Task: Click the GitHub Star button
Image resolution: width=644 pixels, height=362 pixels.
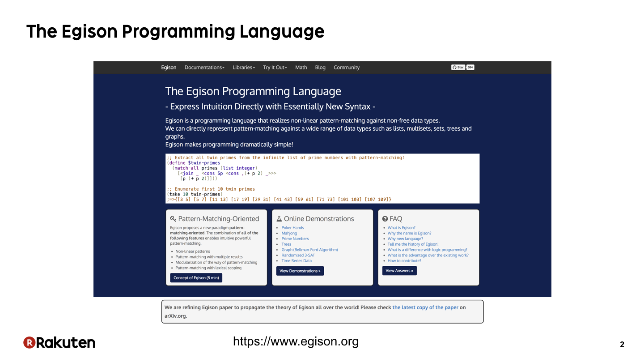Action: 458,67
